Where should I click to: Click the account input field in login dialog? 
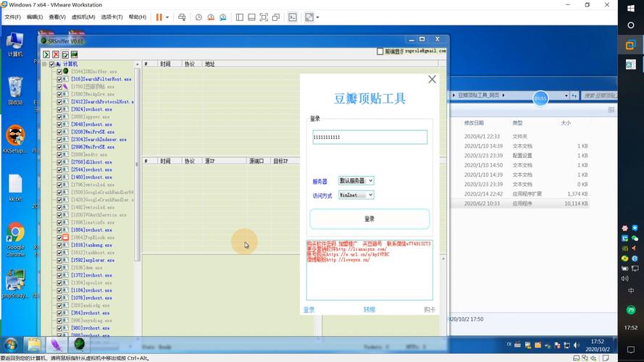(369, 137)
